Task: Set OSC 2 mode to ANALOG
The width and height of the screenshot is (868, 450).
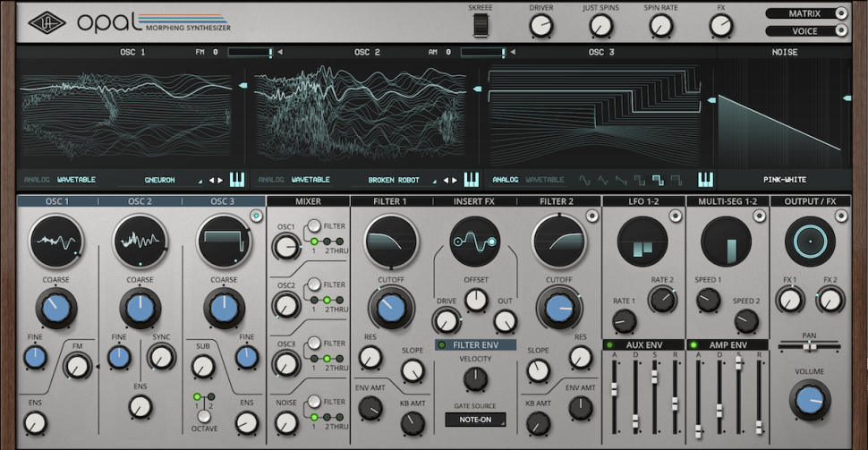Action: tap(271, 180)
